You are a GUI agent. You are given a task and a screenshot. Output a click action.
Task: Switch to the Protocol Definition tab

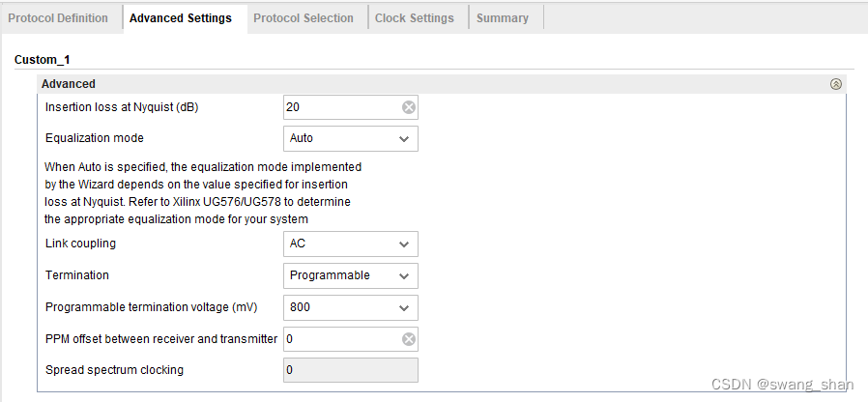(59, 18)
